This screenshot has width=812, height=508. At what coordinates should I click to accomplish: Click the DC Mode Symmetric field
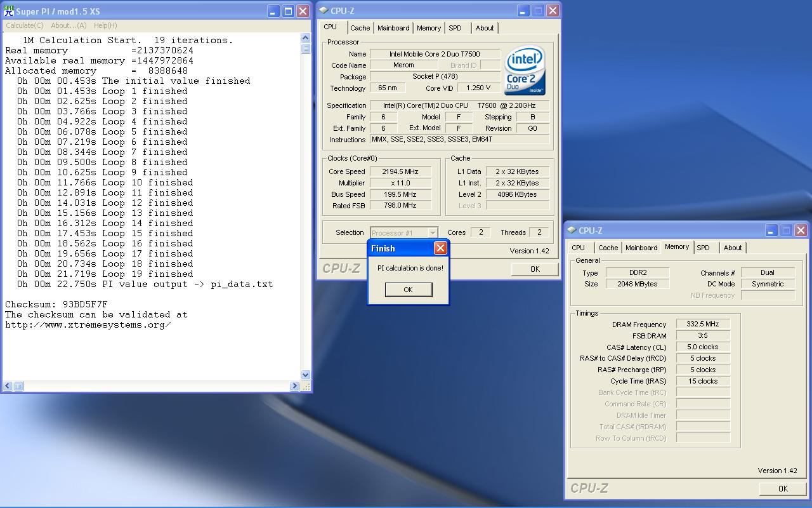click(768, 284)
